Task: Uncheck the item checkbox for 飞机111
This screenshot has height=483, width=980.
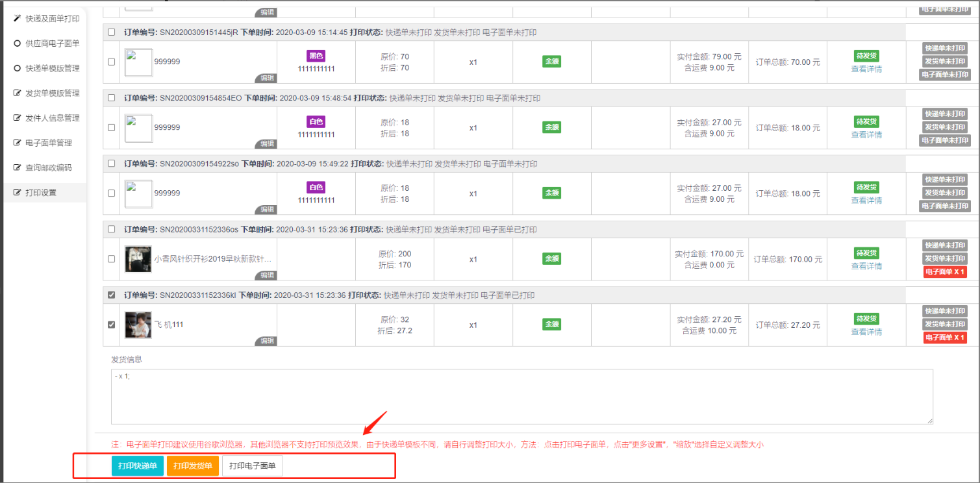Action: (x=112, y=325)
